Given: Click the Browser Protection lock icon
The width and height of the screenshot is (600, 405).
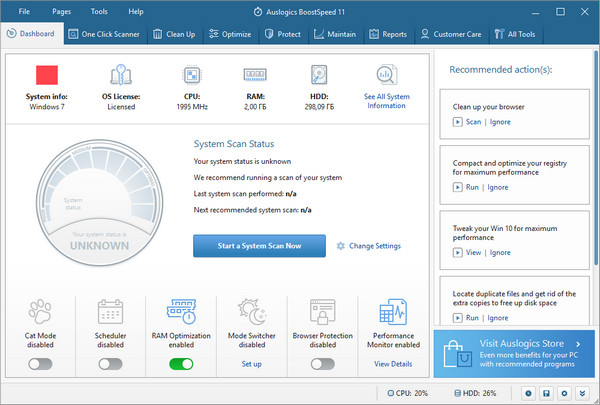Looking at the screenshot, I should click(322, 311).
